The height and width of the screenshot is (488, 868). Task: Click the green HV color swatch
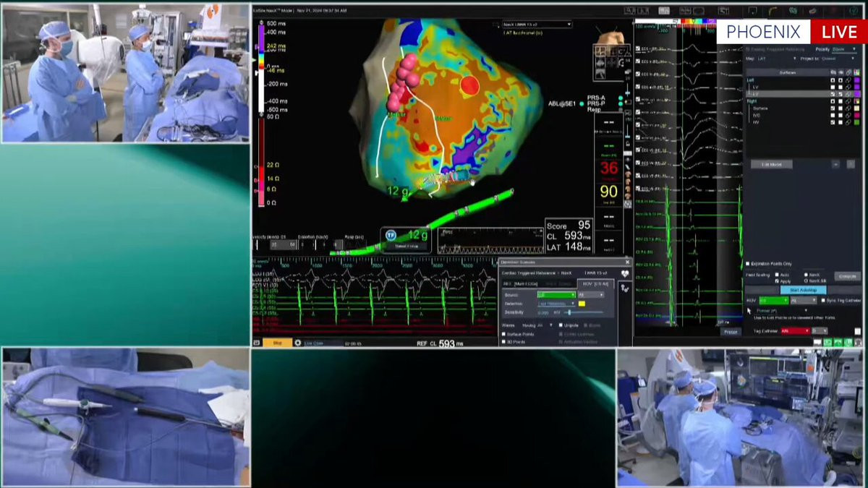(x=857, y=122)
